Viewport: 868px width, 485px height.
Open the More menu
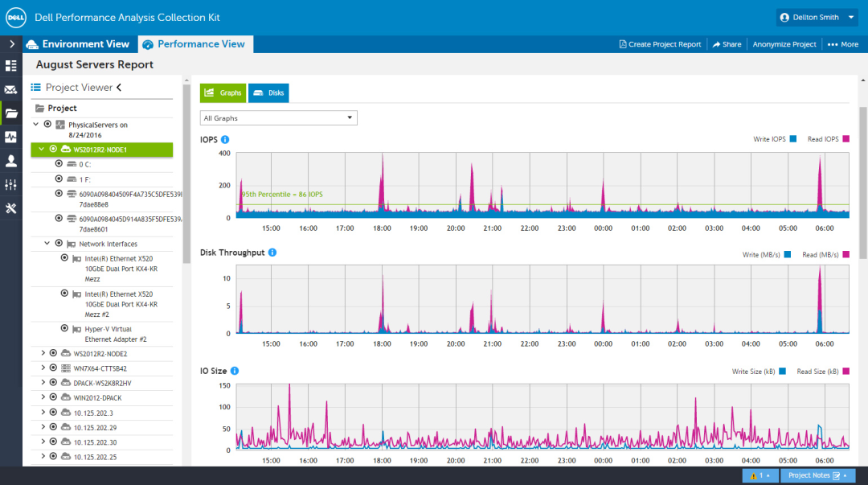(x=843, y=44)
